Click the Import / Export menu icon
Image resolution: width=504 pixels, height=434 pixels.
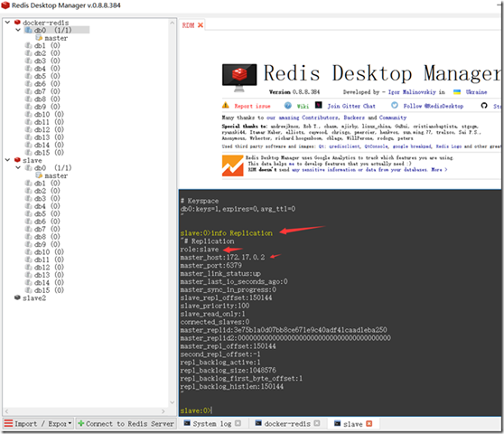pos(8,423)
